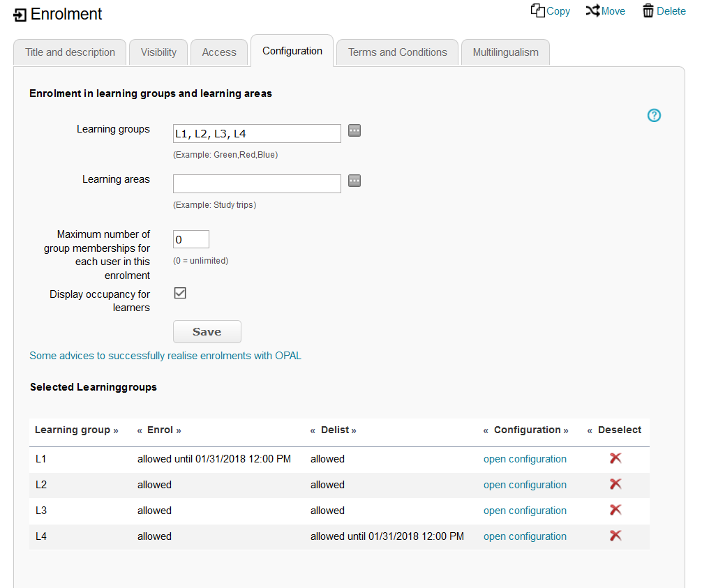Viewport: 702px width, 588px height.
Task: Sort table by Delist column header
Action: point(334,430)
